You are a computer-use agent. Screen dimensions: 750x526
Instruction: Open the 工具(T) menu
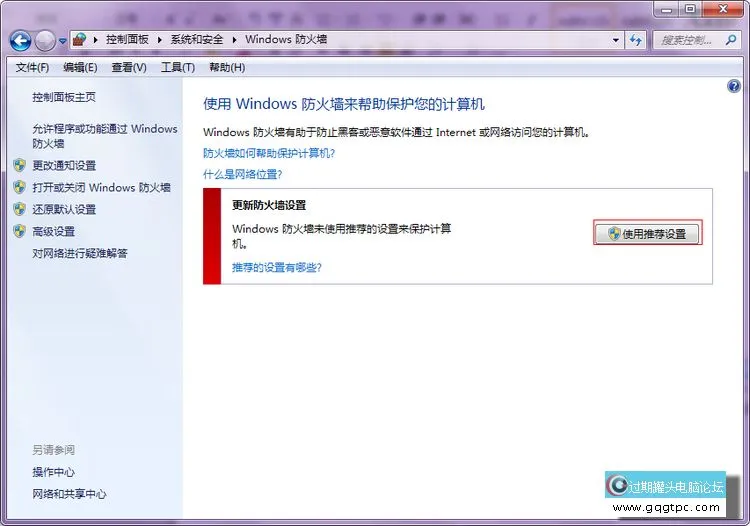178,67
